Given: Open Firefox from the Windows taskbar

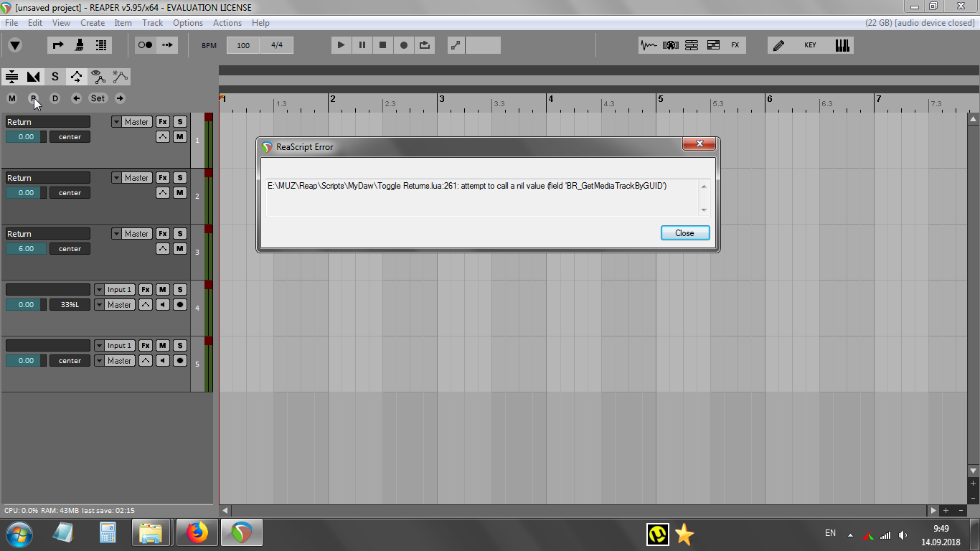Looking at the screenshot, I should [197, 533].
